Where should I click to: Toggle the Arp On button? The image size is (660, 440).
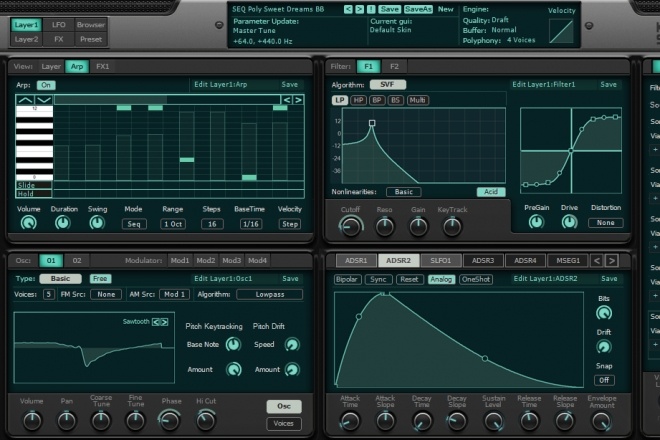click(46, 85)
